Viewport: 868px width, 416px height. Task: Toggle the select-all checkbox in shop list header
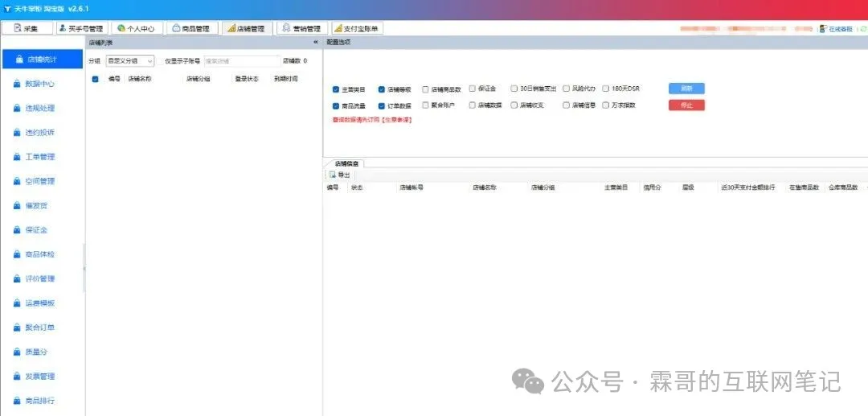(96, 79)
